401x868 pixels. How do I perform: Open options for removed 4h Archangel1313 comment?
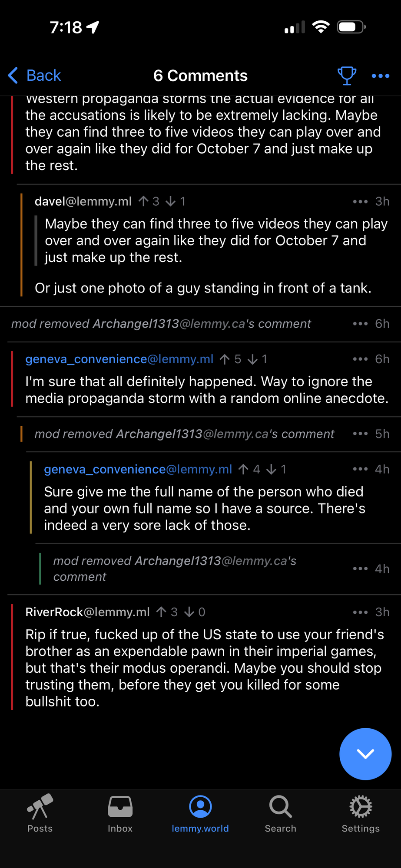[x=360, y=569]
